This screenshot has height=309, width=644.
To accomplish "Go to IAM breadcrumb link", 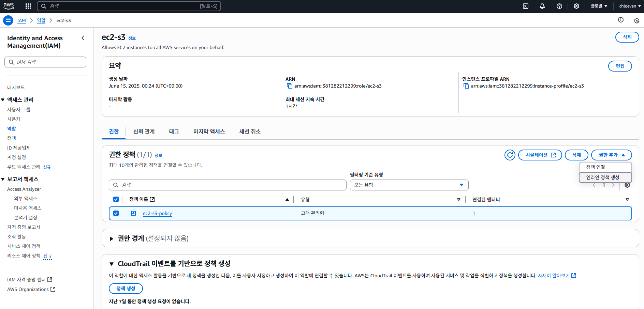I will [21, 20].
